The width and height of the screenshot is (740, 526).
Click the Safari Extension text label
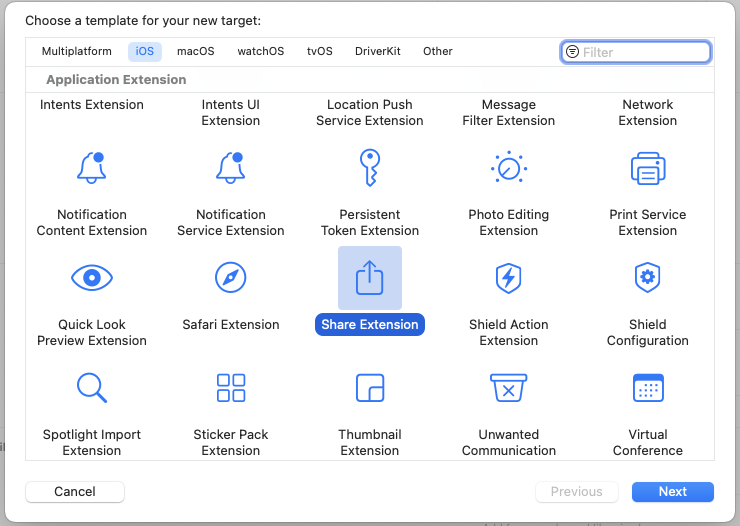tap(231, 325)
